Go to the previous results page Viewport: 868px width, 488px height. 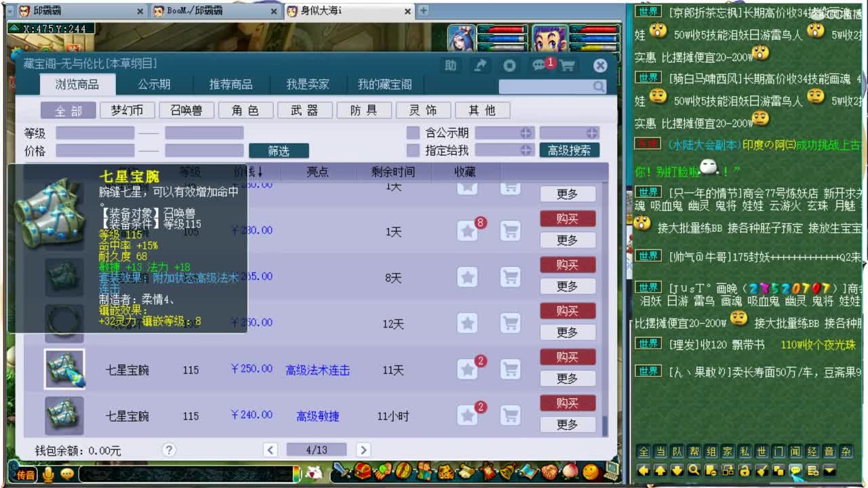tap(271, 449)
